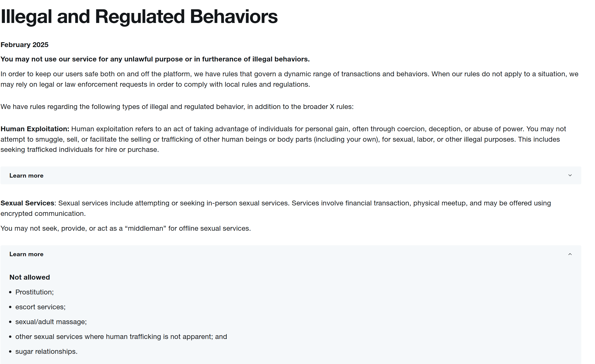Collapse the Sexual Services section's up chevron
Screen dimensions: 595x364
570,254
